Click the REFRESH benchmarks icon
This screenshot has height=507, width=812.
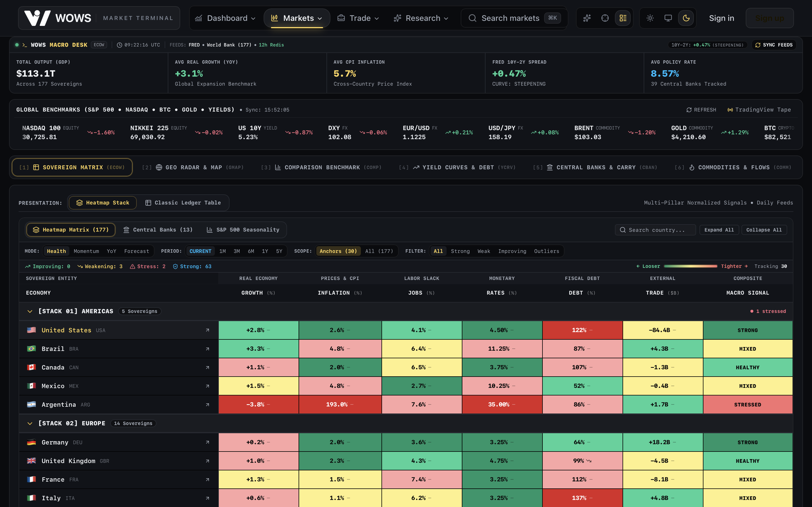click(x=689, y=110)
